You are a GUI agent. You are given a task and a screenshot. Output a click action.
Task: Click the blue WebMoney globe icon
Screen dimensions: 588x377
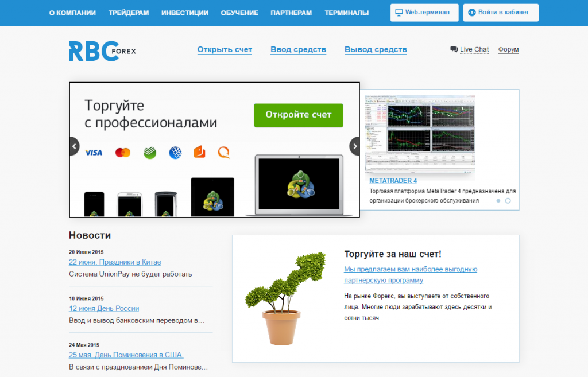pyautogui.click(x=175, y=153)
